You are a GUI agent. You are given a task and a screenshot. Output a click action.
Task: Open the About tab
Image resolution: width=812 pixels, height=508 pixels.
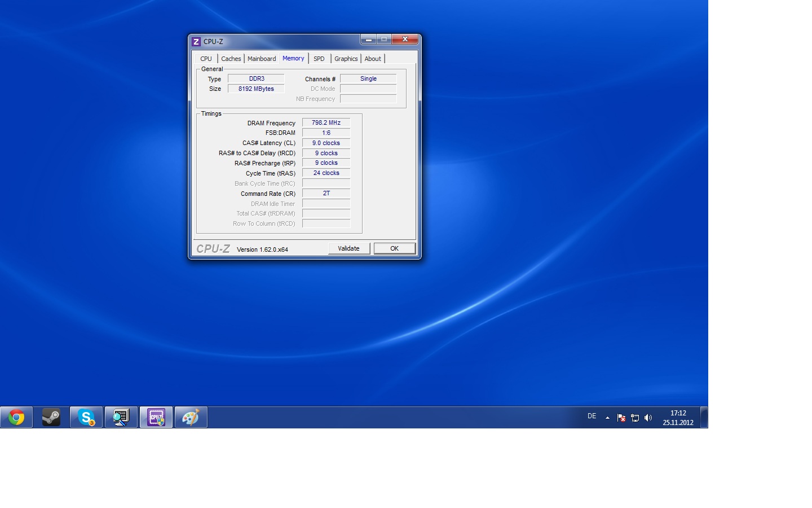click(373, 59)
